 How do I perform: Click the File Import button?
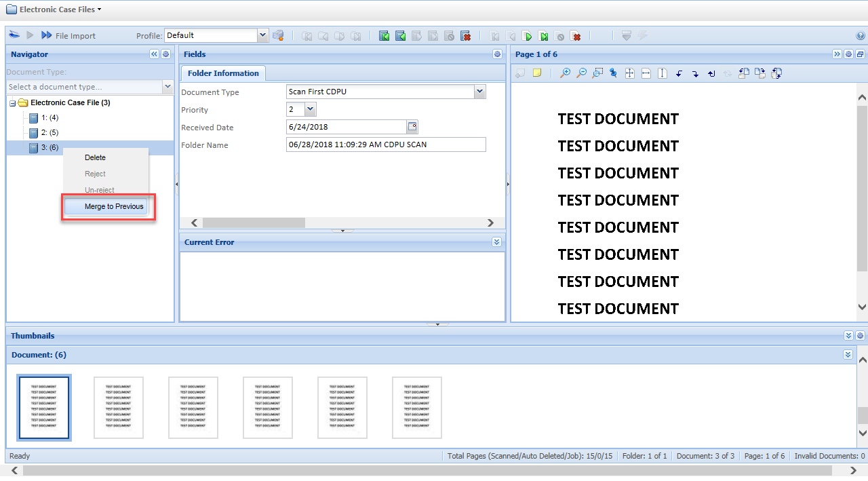pos(68,36)
